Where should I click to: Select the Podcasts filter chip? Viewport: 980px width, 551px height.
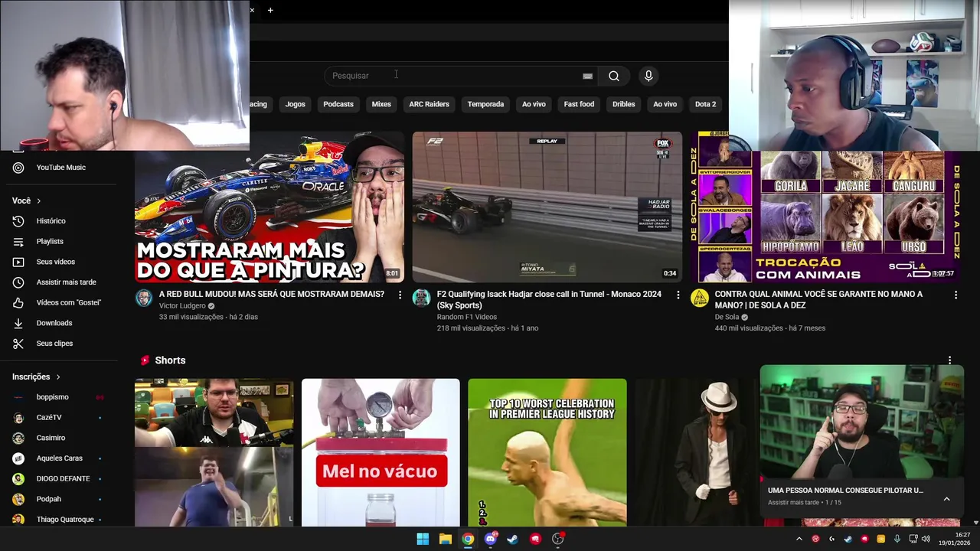338,104
